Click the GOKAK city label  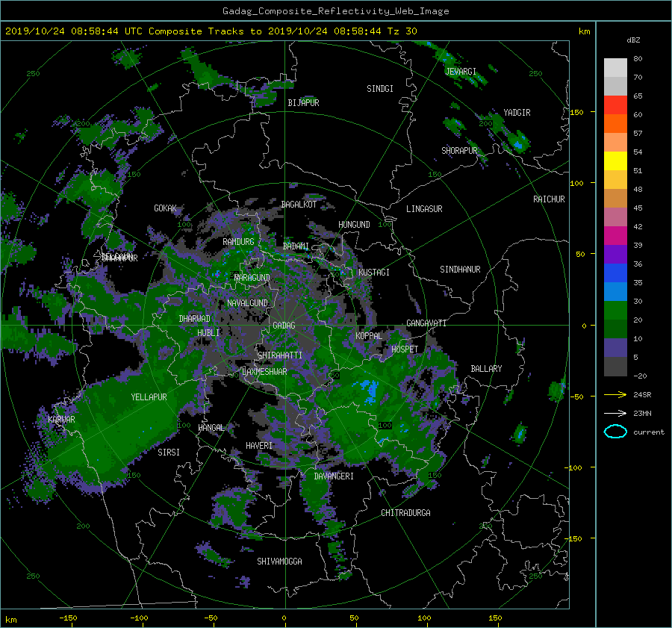tap(165, 208)
